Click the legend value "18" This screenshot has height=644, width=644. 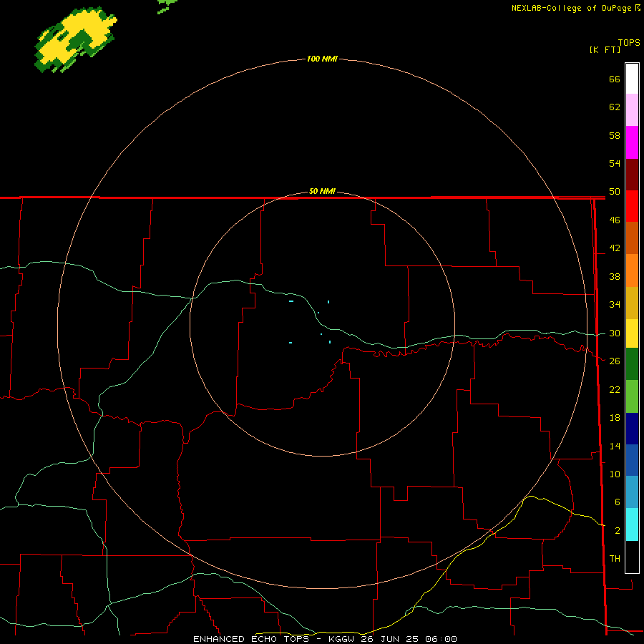point(615,418)
